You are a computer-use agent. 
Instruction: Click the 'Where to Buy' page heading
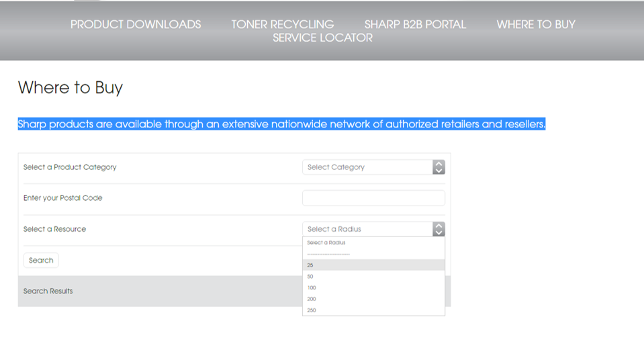(x=71, y=88)
